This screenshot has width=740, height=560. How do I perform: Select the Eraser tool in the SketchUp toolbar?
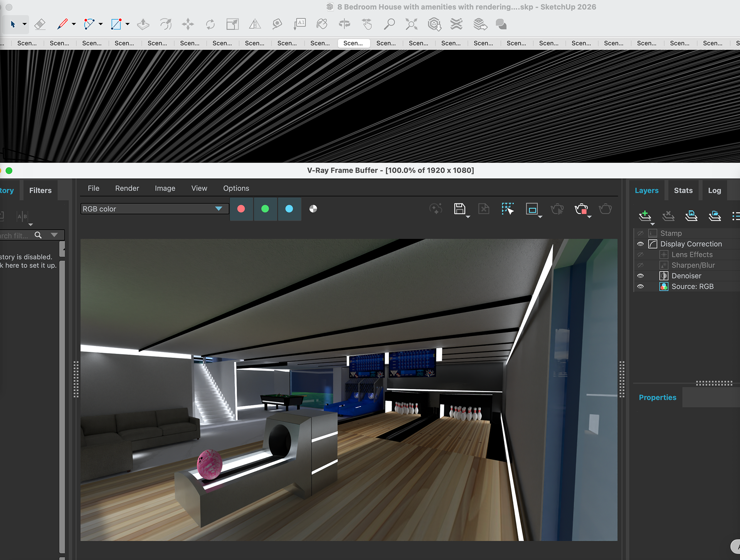click(x=40, y=25)
